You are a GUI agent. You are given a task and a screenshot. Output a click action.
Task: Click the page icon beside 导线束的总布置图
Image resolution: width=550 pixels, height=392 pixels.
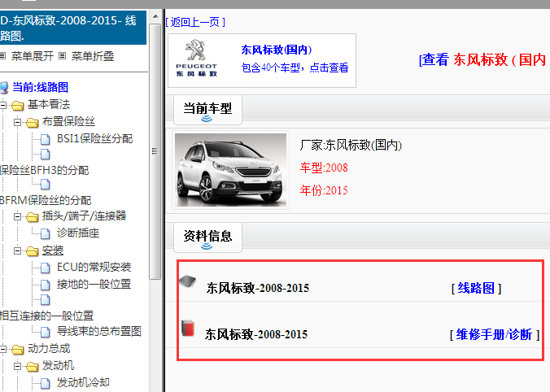tap(46, 332)
